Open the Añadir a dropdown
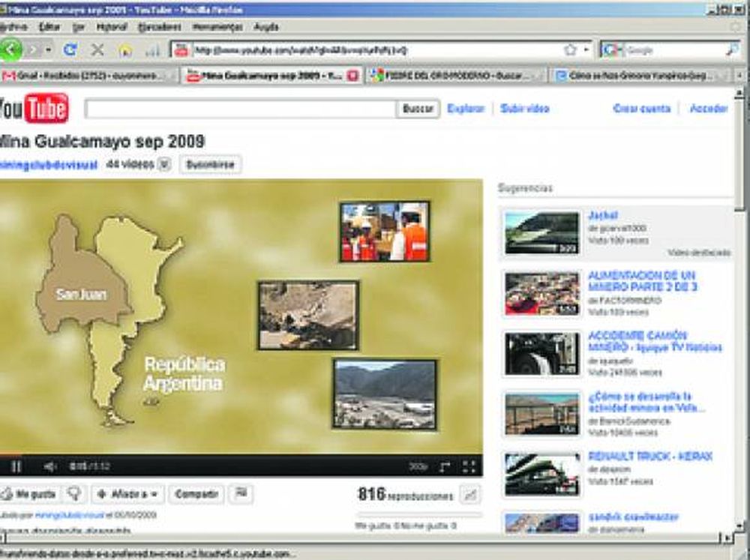750x560 pixels. pos(127,494)
